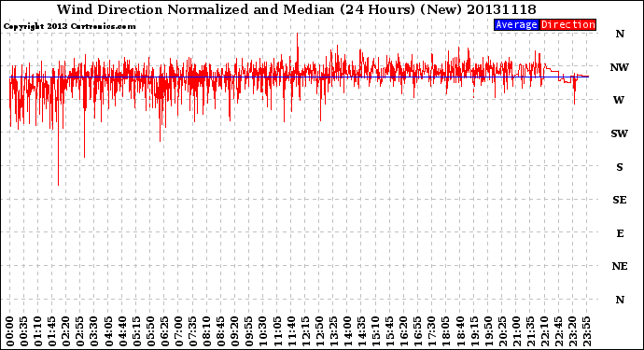Click the 12:15 time axis label
644x350 pixels.
tap(305, 331)
